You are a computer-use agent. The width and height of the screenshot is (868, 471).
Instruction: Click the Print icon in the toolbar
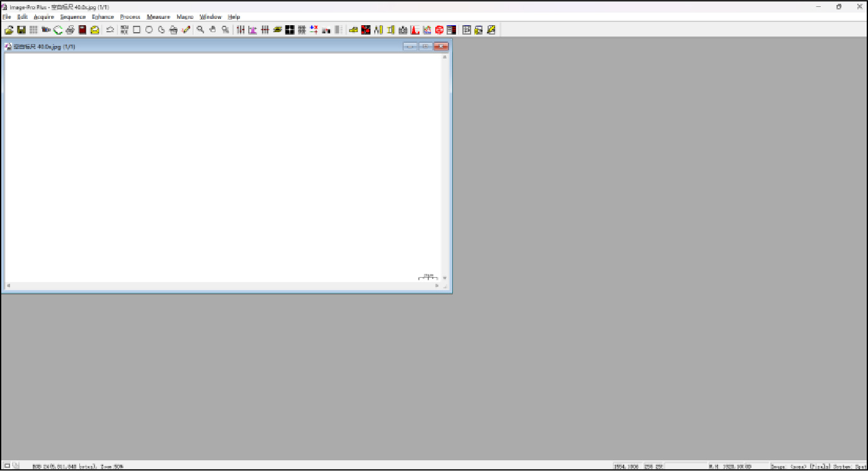[x=71, y=30]
